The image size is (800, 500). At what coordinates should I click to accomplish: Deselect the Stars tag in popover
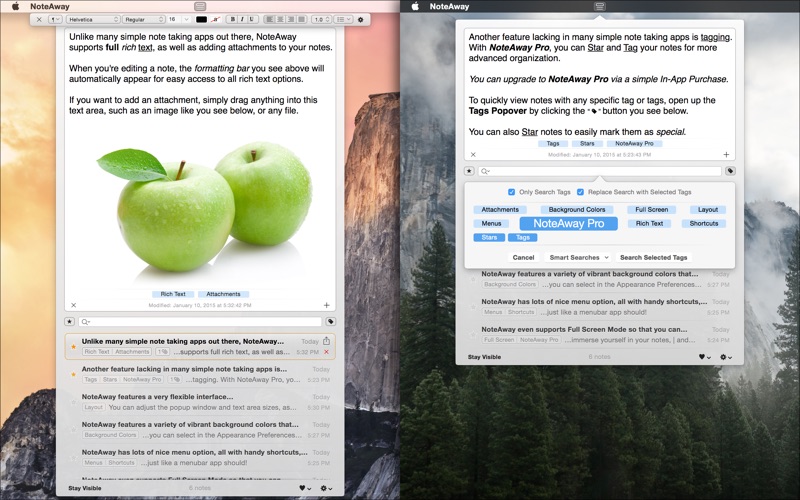[x=489, y=237]
